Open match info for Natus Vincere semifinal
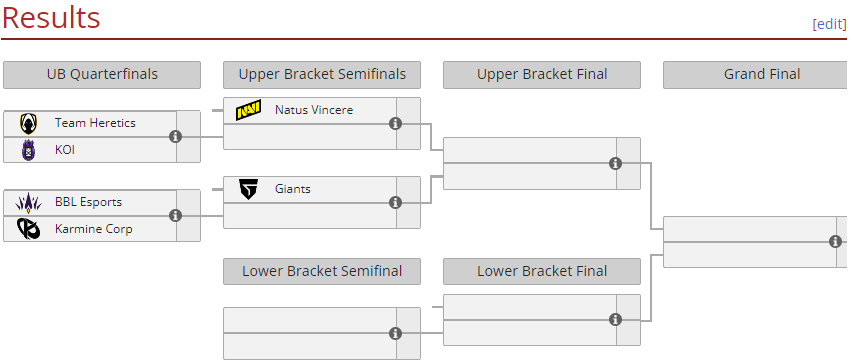Screen dimensions: 855x361 (395, 123)
